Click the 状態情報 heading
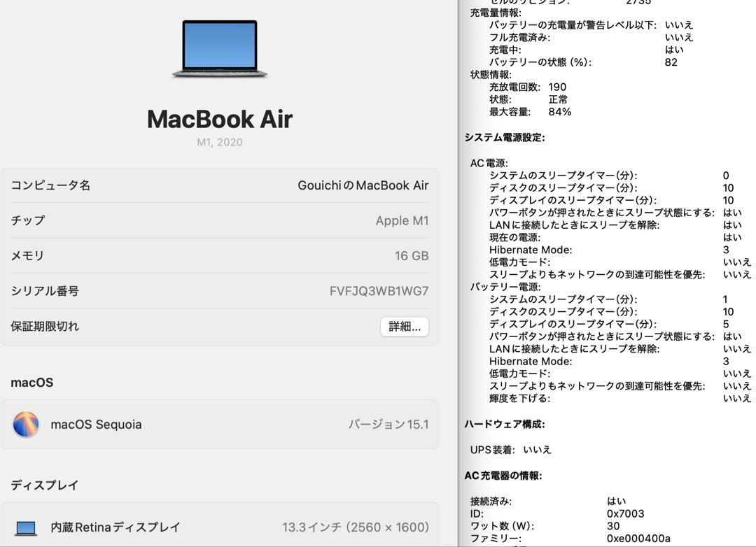The width and height of the screenshot is (756, 547). 491,75
